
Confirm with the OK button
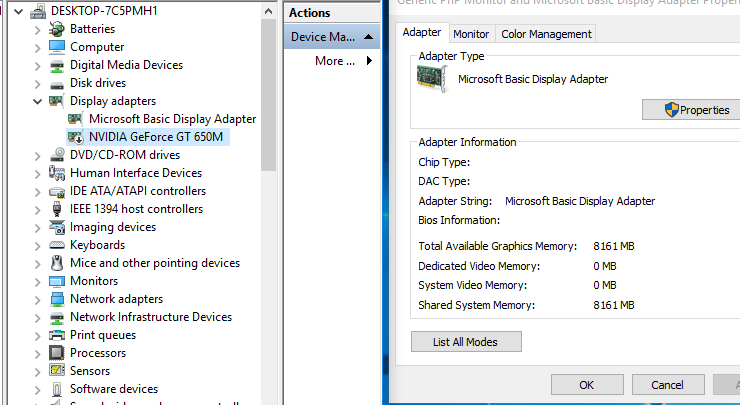tap(587, 385)
